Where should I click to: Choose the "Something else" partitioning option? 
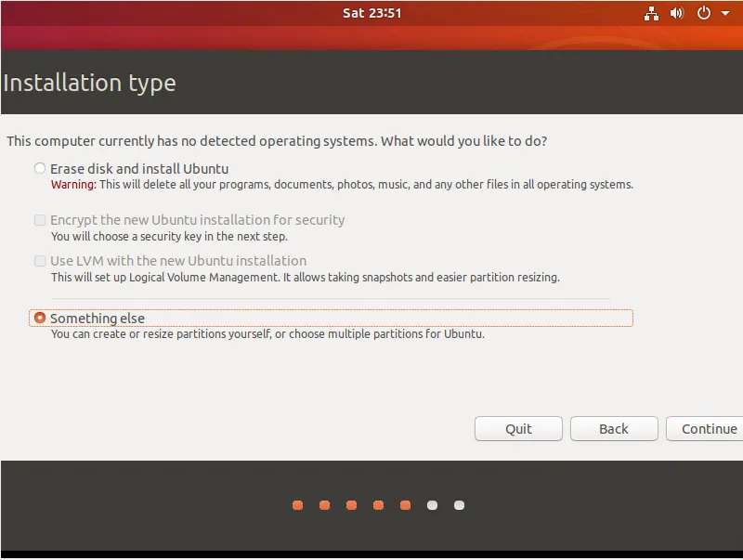(x=40, y=317)
